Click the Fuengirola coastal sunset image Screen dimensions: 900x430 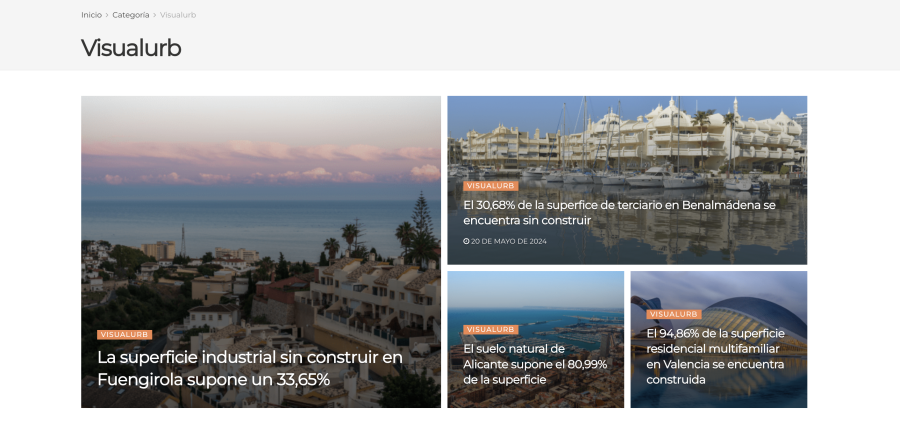[x=261, y=218]
